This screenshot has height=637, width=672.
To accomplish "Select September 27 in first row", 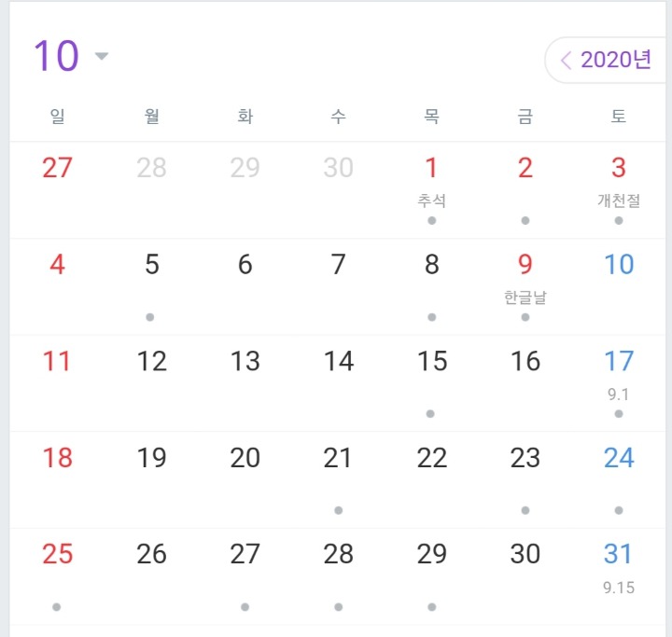I will click(57, 169).
